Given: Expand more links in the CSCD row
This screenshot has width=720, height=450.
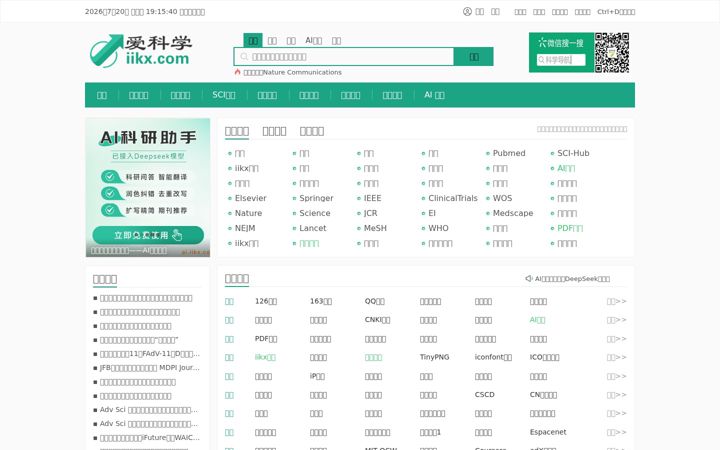Looking at the screenshot, I should tap(616, 394).
